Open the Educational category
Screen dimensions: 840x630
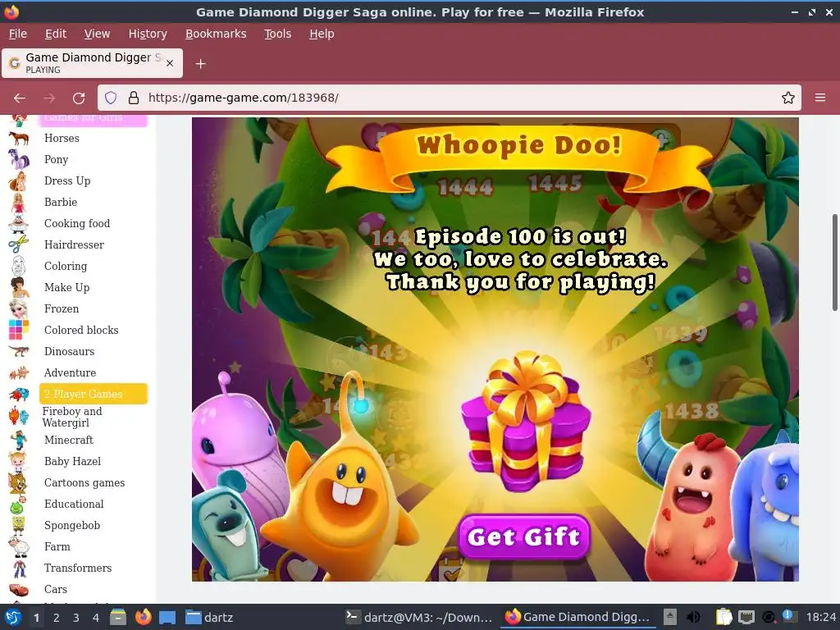tap(74, 504)
